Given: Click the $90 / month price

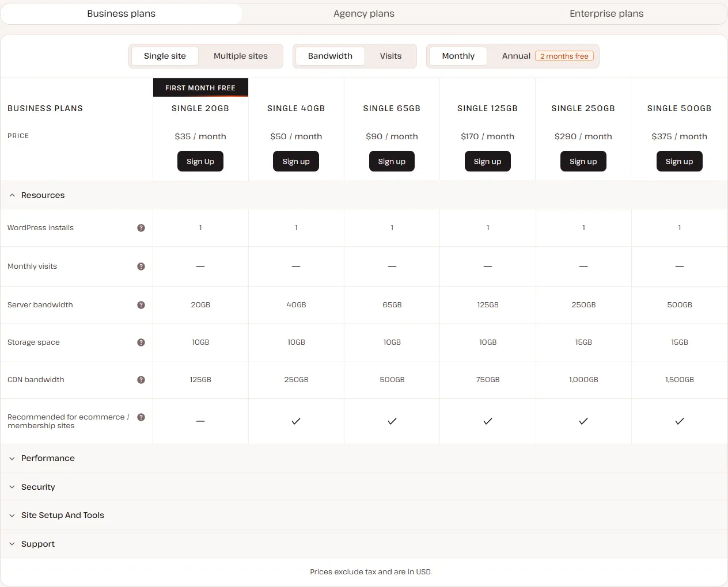Looking at the screenshot, I should click(392, 136).
